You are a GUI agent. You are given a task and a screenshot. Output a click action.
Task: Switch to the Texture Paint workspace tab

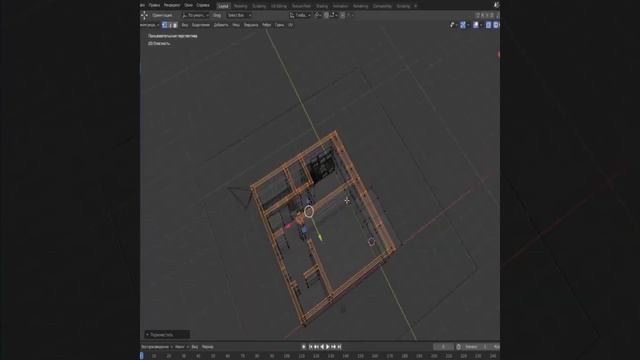(301, 6)
